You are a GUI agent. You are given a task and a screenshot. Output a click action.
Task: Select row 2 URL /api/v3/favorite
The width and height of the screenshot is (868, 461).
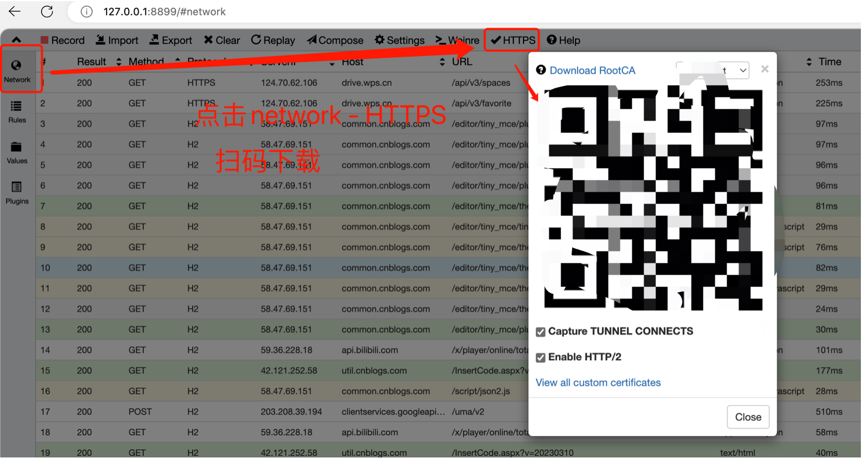[x=481, y=104]
